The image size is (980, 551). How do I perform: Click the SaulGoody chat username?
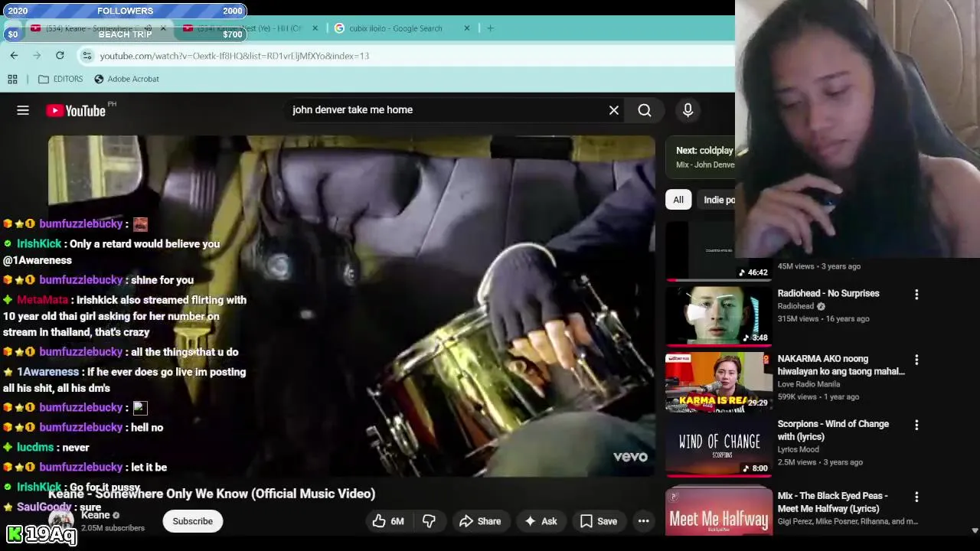click(x=44, y=507)
